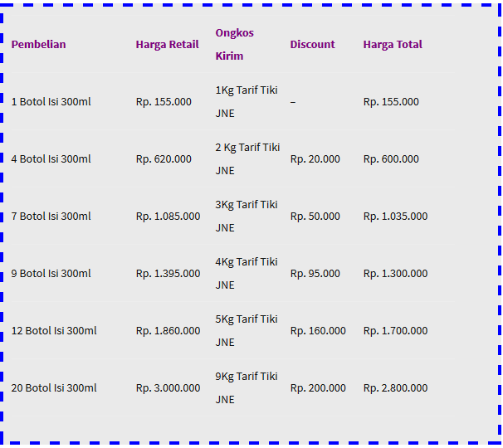The width and height of the screenshot is (503, 448).
Task: Click the Harga Retail column header
Action: (x=167, y=44)
